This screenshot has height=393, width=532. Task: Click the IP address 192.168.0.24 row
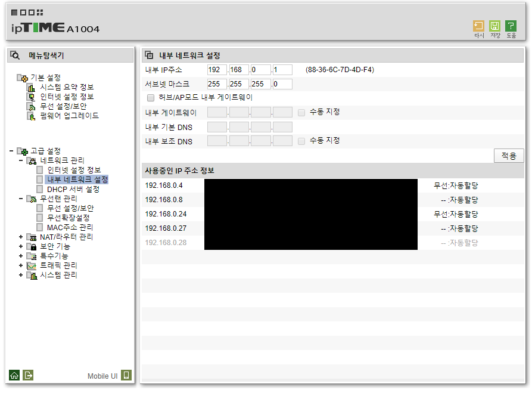click(x=333, y=214)
